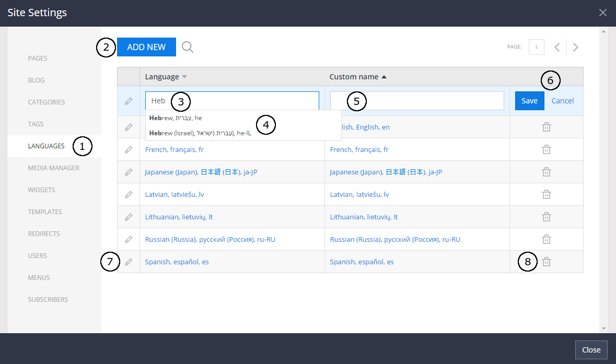Go to the next page with the right arrow
The image size is (616, 364).
tap(575, 47)
